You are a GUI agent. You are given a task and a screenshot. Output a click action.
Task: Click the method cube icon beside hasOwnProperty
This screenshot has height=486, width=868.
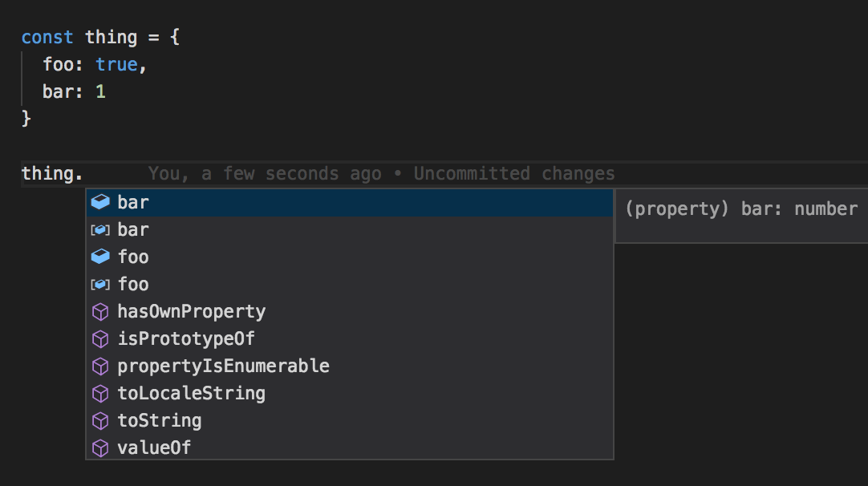tap(100, 312)
